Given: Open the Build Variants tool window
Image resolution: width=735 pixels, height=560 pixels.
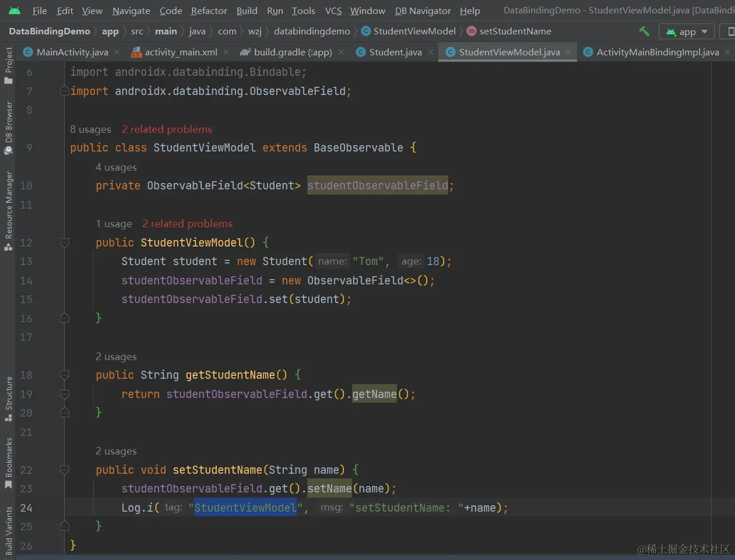Looking at the screenshot, I should pos(8,531).
